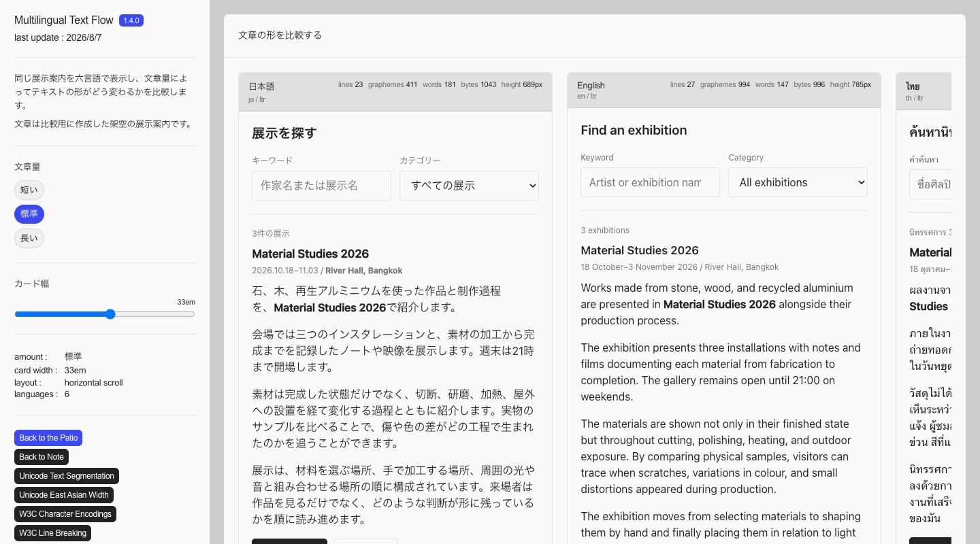The height and width of the screenshot is (544, 980).
Task: Click the 1.4.0 version badge
Action: (x=131, y=20)
